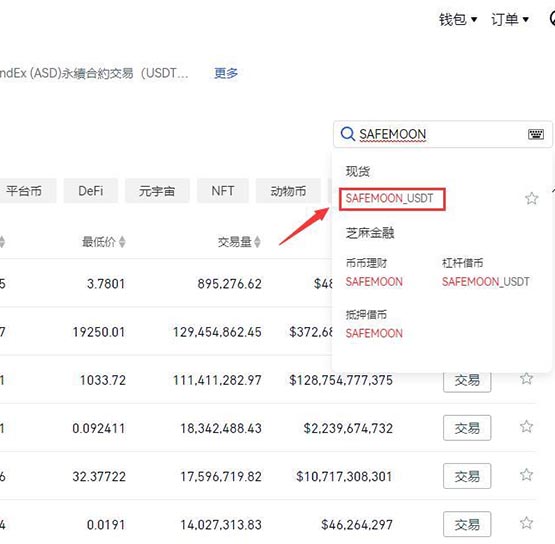Click the 杠杆借币 label

pos(463,263)
